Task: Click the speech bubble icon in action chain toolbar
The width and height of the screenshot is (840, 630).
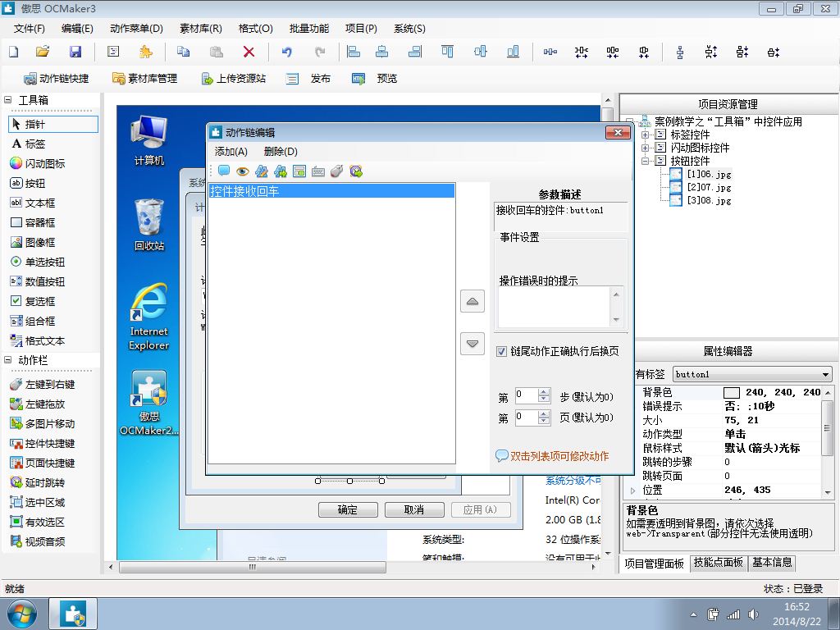Action: point(224,171)
